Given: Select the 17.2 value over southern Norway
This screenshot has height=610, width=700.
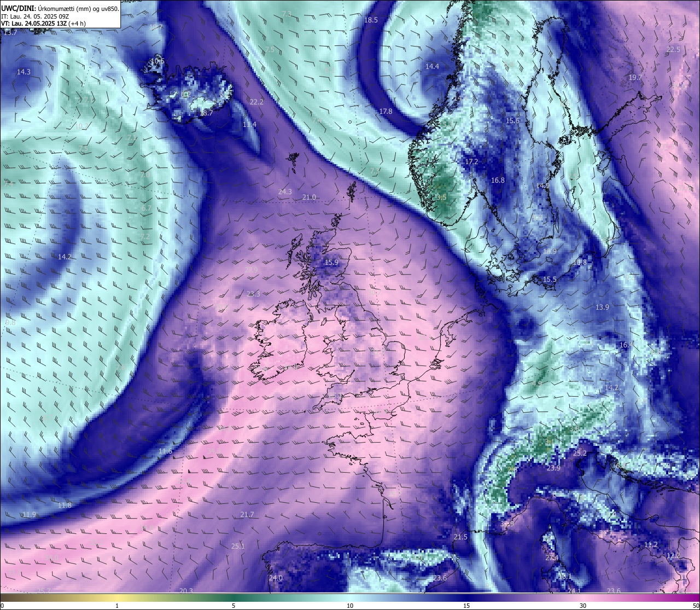Looking at the screenshot, I should click(471, 162).
